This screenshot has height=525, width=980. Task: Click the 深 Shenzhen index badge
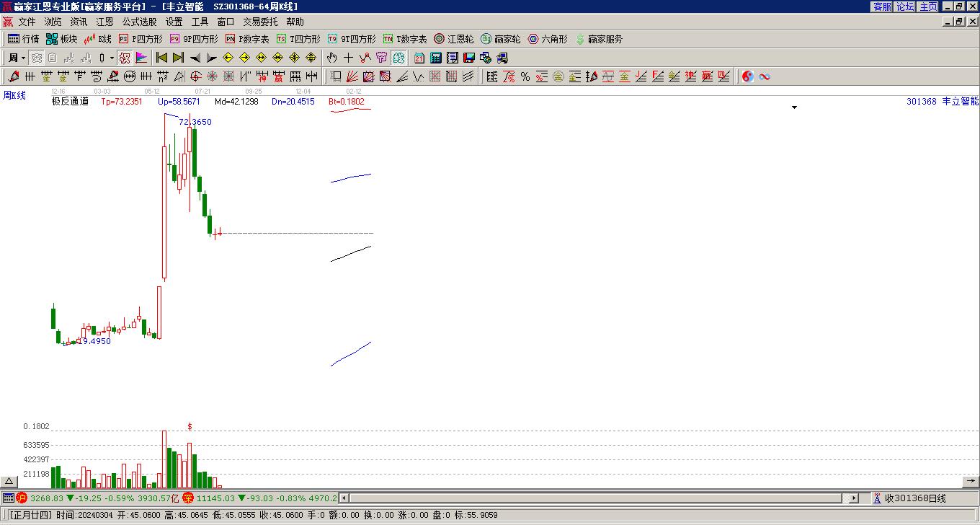tap(188, 498)
